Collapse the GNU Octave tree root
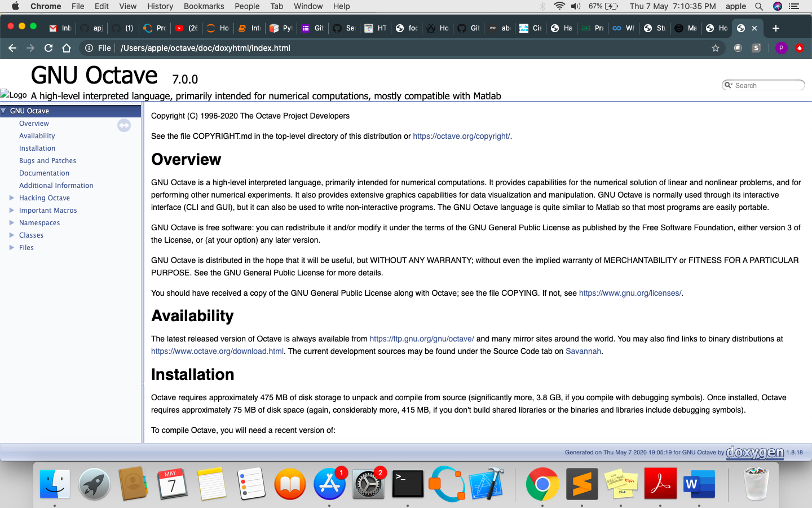 5,111
